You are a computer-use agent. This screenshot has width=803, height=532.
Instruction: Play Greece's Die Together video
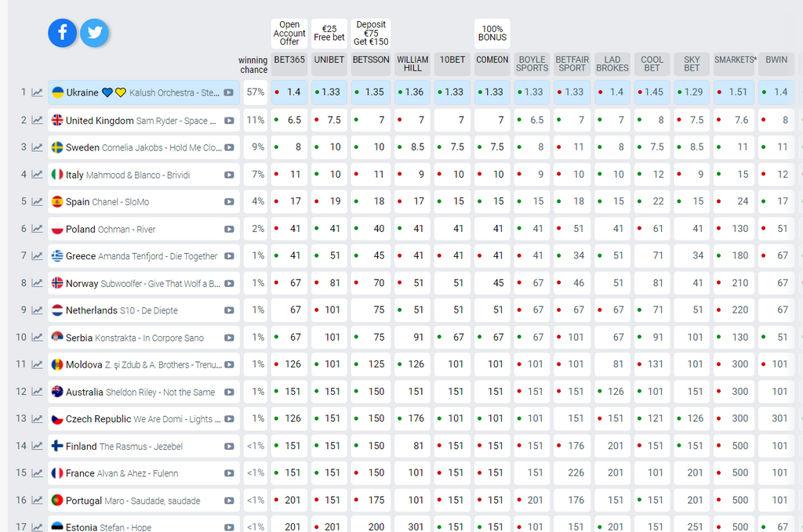[x=229, y=255]
